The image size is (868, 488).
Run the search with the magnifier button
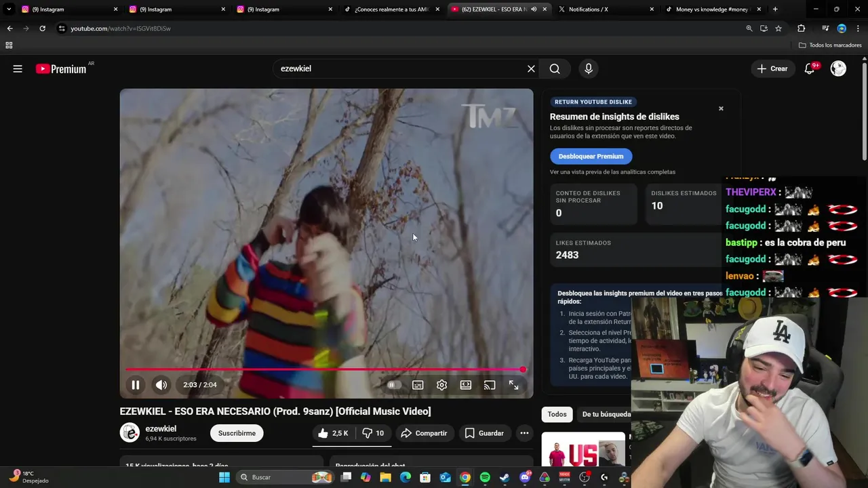point(555,68)
